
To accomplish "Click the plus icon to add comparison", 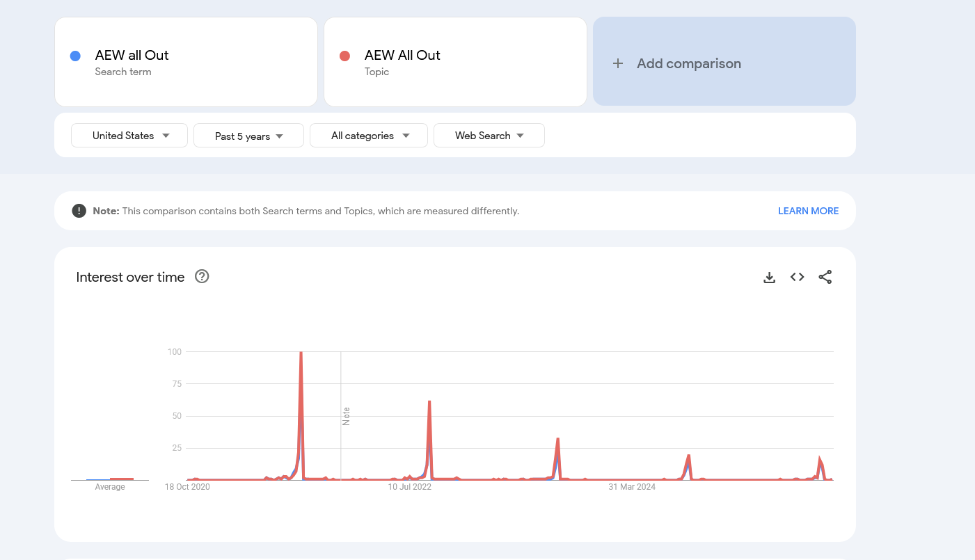I will point(617,63).
